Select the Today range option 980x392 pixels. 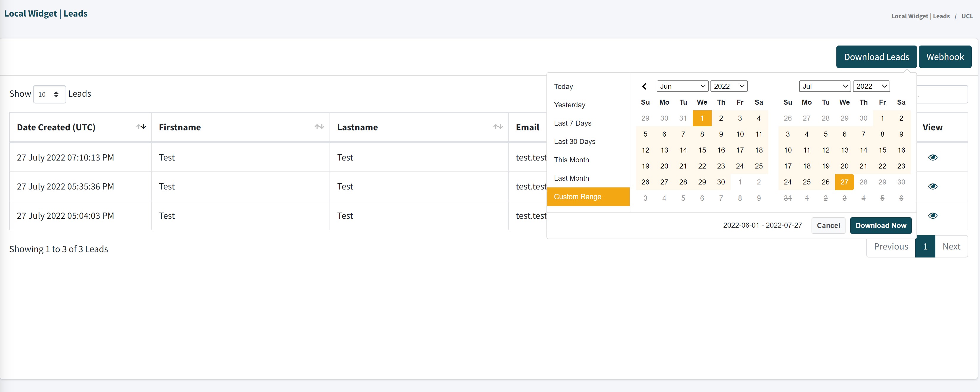pyautogui.click(x=588, y=86)
